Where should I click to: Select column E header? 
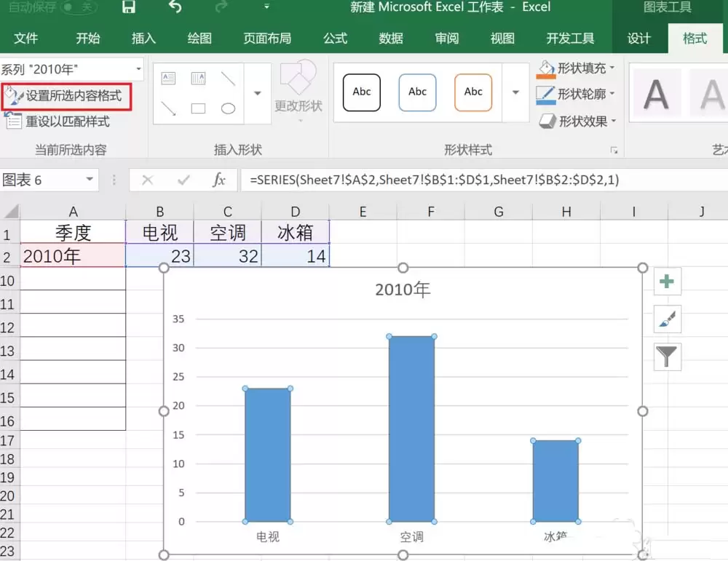click(x=363, y=212)
